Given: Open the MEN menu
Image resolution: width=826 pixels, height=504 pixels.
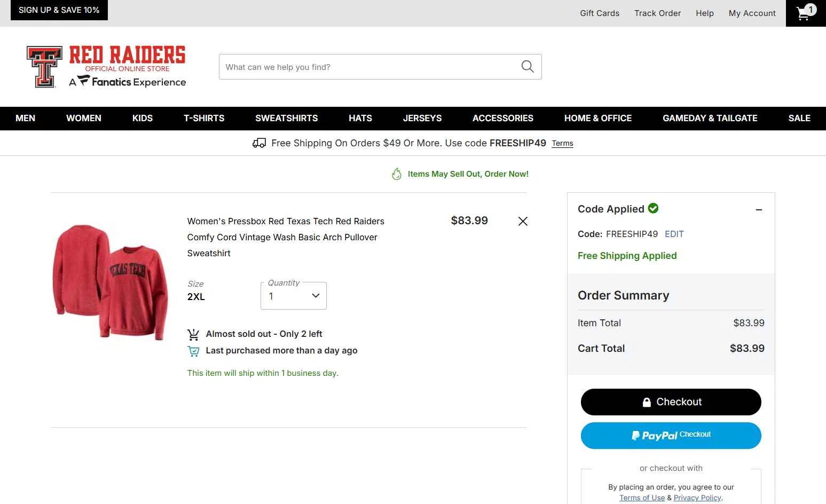Looking at the screenshot, I should point(25,118).
